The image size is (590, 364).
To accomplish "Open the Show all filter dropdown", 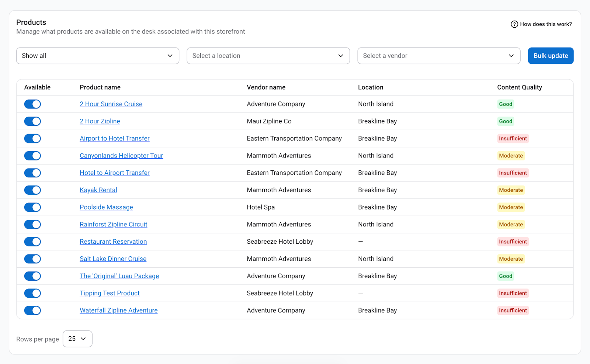I will [x=98, y=56].
